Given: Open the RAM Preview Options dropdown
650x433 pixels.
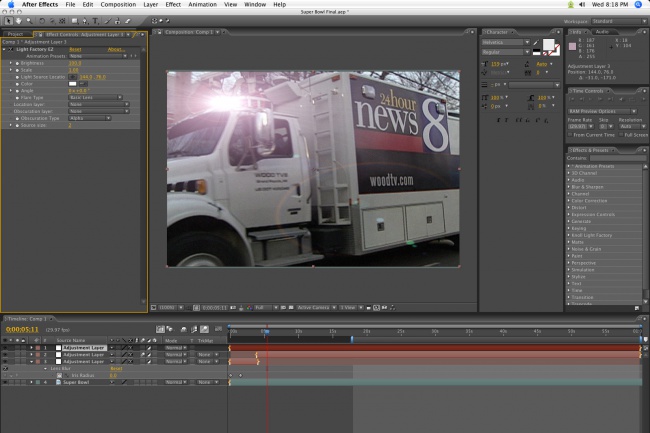Looking at the screenshot, I should coord(602,111).
